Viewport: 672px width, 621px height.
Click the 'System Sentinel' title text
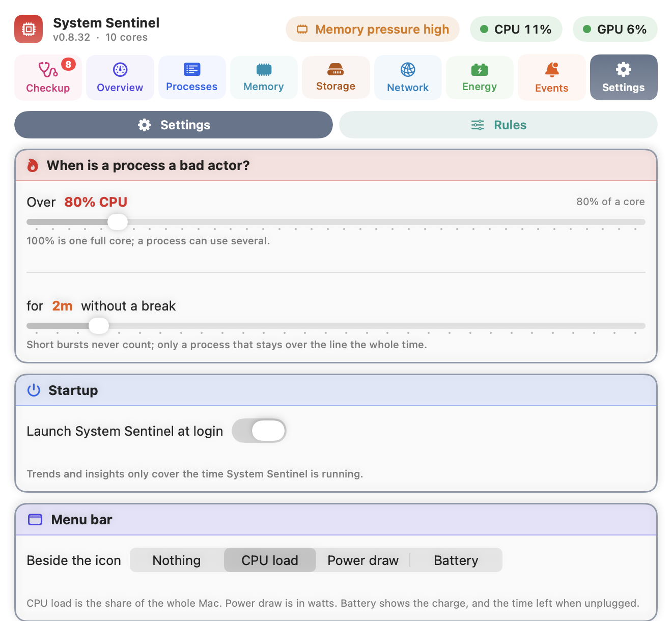coord(106,23)
